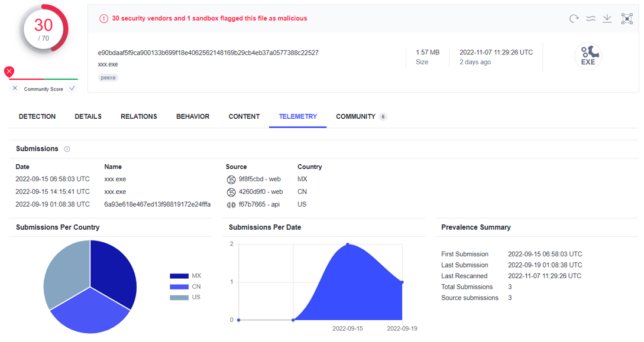Open source 9f8f5cbd - web submitter link
The height and width of the screenshot is (342, 644).
(x=258, y=179)
